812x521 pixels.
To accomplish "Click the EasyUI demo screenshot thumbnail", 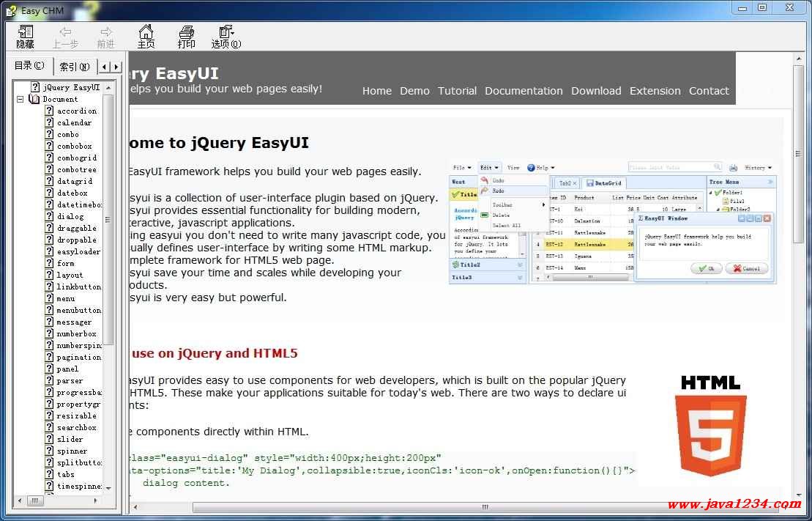I will (612, 221).
